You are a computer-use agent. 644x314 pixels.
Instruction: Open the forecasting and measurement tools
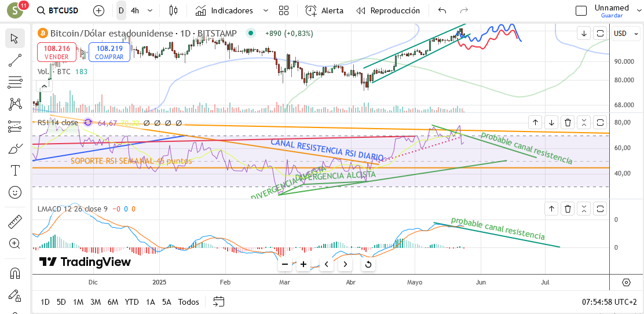pyautogui.click(x=15, y=126)
